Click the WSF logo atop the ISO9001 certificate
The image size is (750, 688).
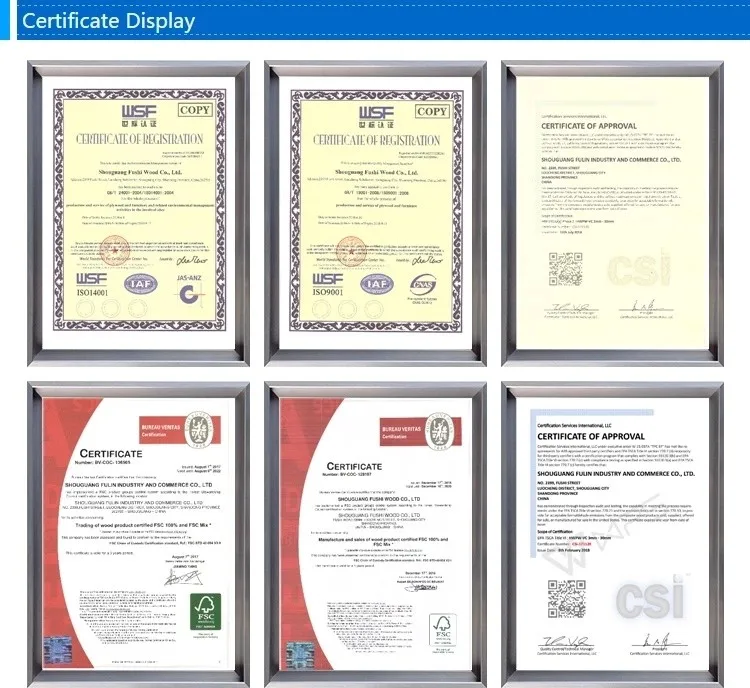point(376,117)
